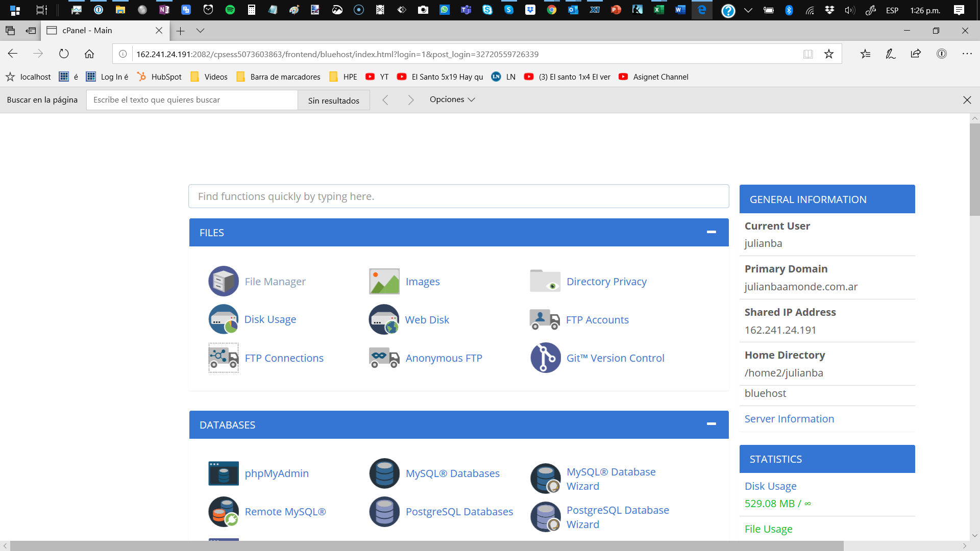The height and width of the screenshot is (551, 980).
Task: Open the PostgreSQL Databases icon
Action: pyautogui.click(x=384, y=511)
